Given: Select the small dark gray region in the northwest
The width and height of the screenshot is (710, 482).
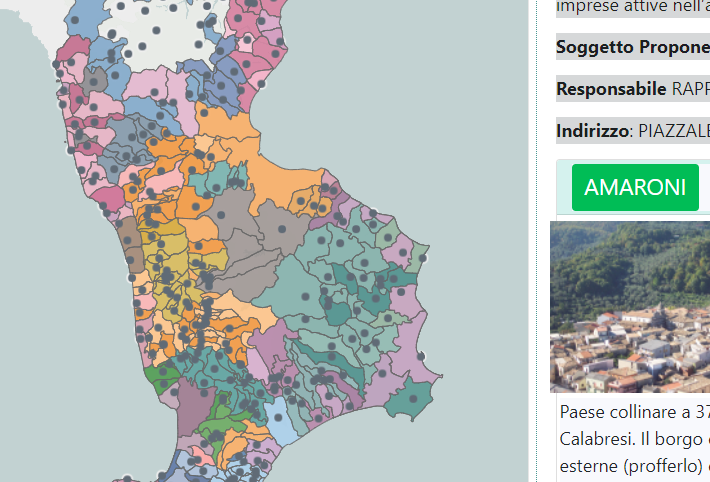Looking at the screenshot, I should pos(94,80).
